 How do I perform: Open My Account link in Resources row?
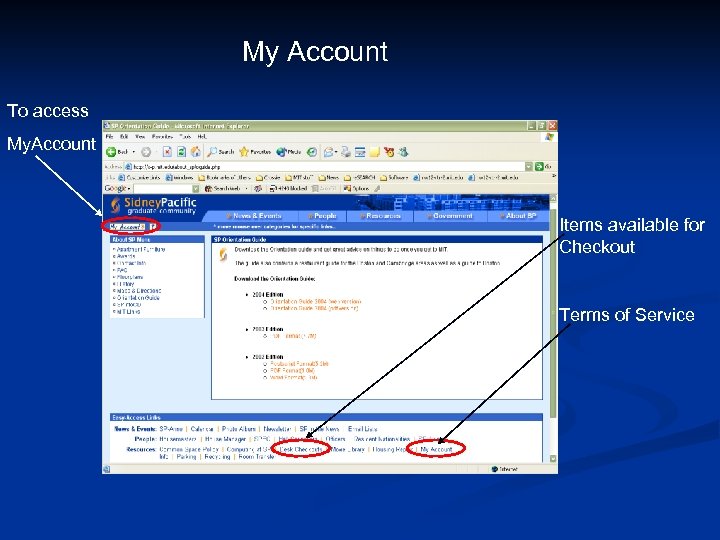[x=436, y=449]
